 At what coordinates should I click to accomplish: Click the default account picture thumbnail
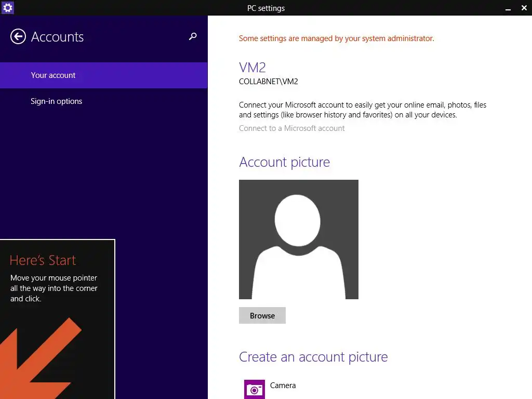coord(299,240)
